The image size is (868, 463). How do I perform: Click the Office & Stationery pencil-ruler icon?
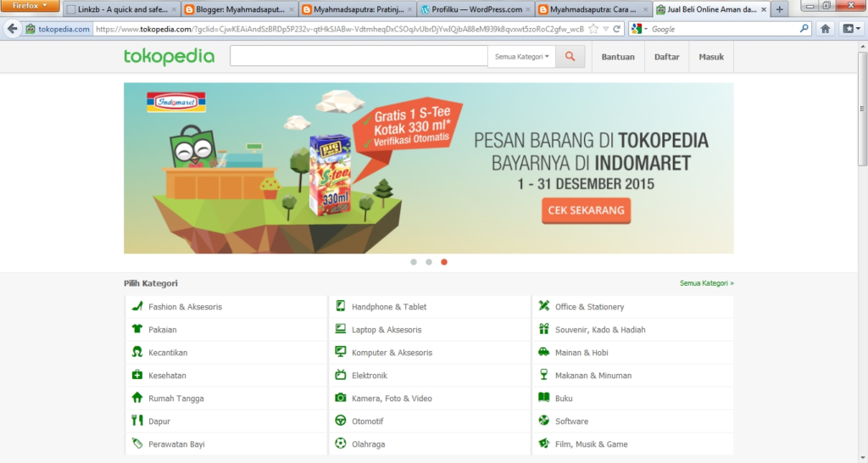[544, 306]
